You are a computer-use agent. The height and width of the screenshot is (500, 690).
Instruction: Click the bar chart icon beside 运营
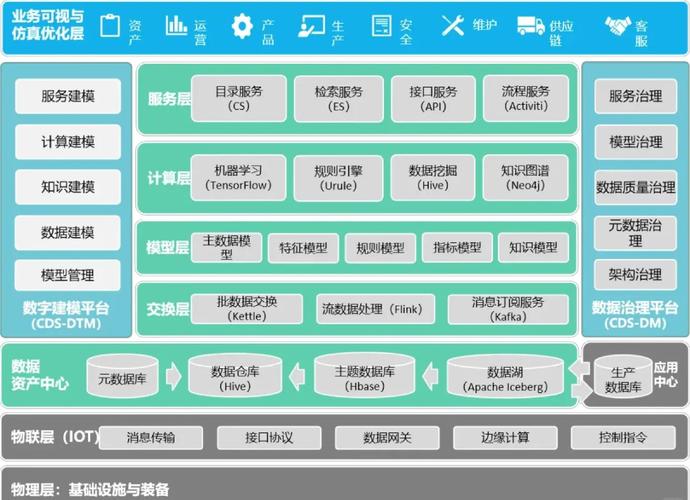click(176, 25)
